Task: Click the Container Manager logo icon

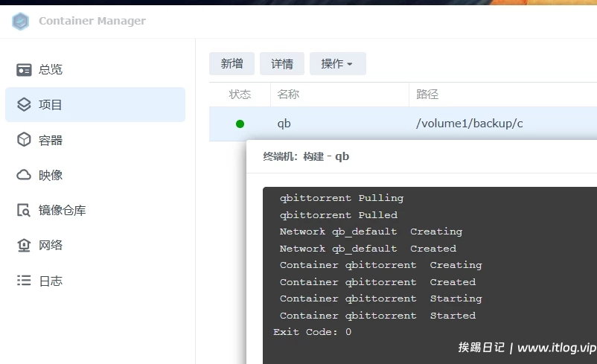Action: click(x=20, y=21)
